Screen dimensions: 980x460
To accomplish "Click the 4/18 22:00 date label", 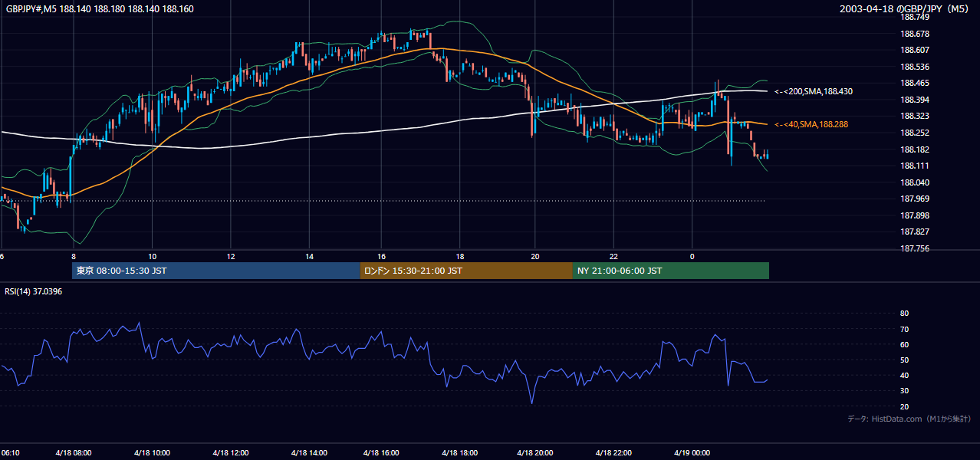I will point(615,452).
